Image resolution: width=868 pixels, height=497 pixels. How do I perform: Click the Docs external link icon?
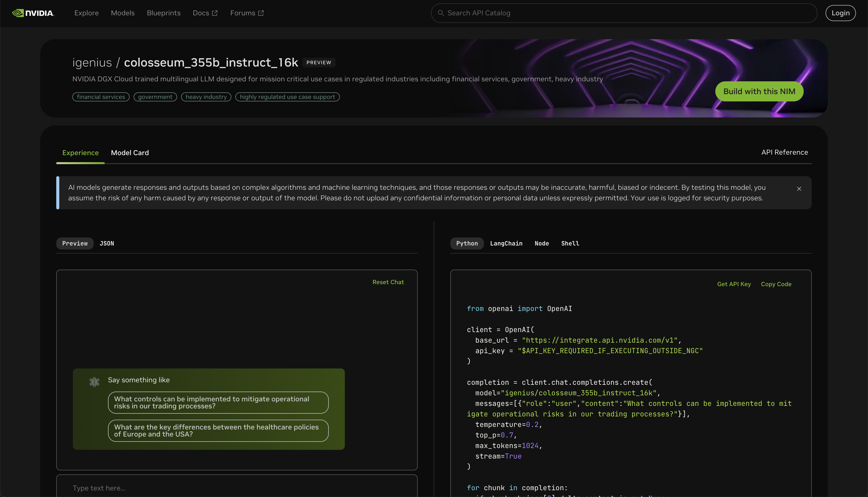(x=215, y=13)
